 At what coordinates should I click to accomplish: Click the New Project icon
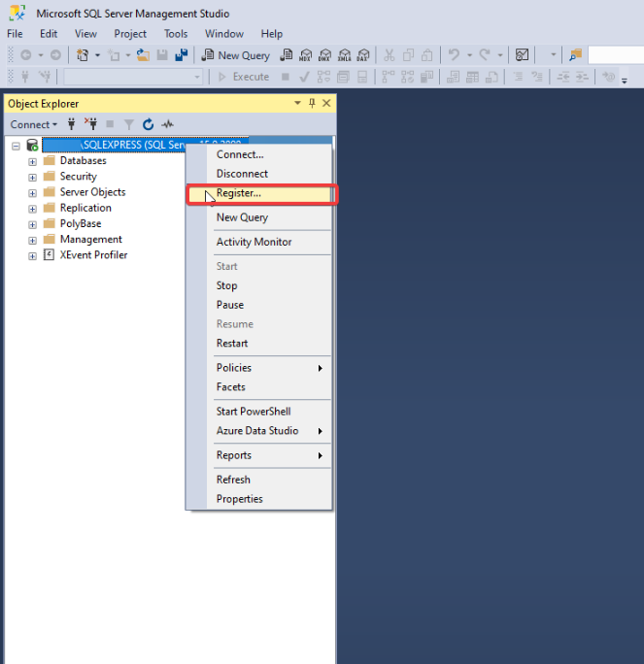[83, 55]
